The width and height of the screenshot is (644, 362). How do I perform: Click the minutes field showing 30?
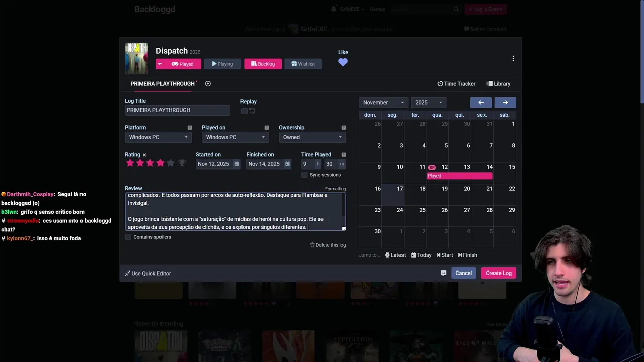(x=331, y=164)
